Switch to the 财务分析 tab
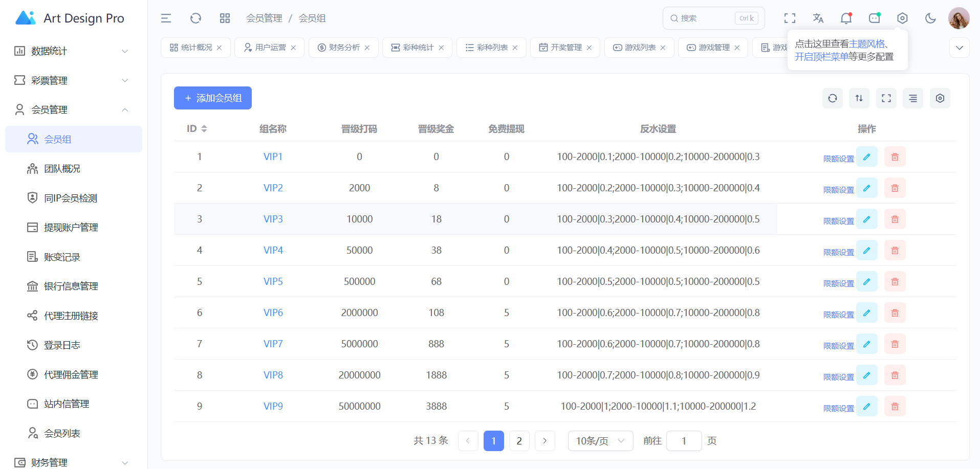The image size is (980, 469). point(344,48)
